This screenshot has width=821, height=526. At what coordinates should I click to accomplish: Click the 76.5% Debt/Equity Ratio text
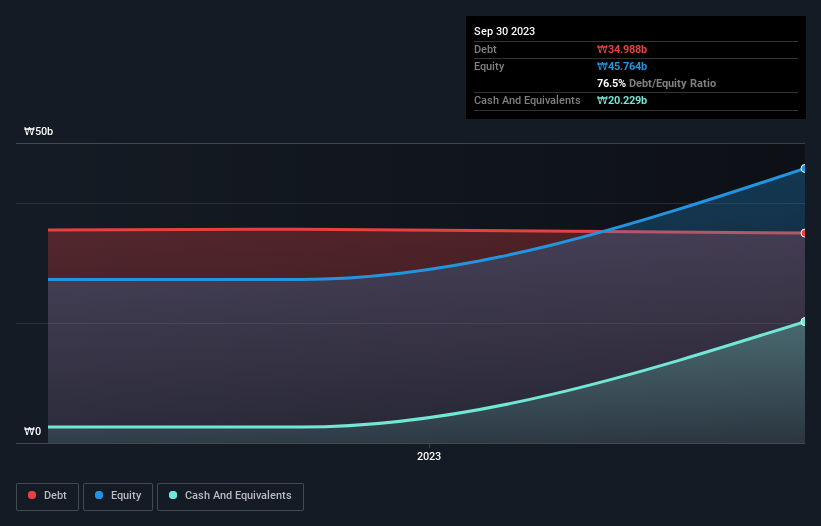(656, 83)
